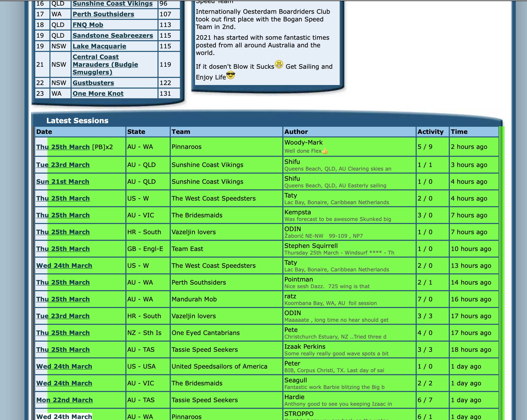The width and height of the screenshot is (527, 420).
Task: Click the smiley face emoji icon
Action: 279,64
